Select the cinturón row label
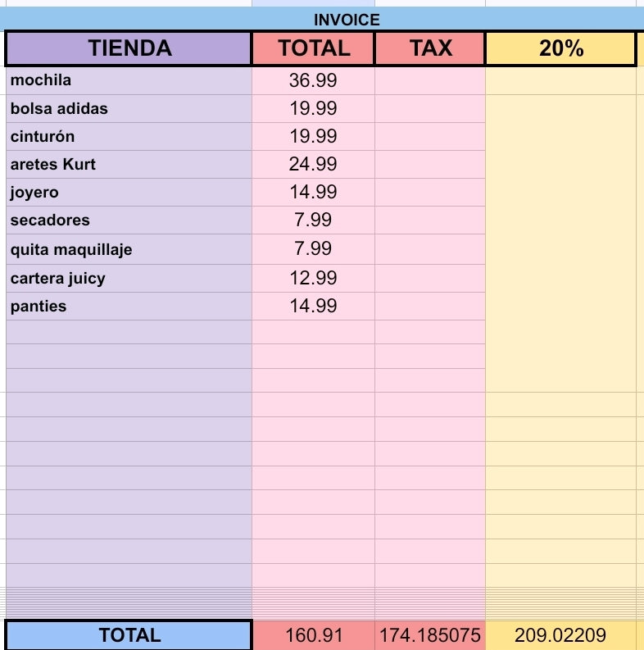The image size is (644, 650). click(129, 136)
